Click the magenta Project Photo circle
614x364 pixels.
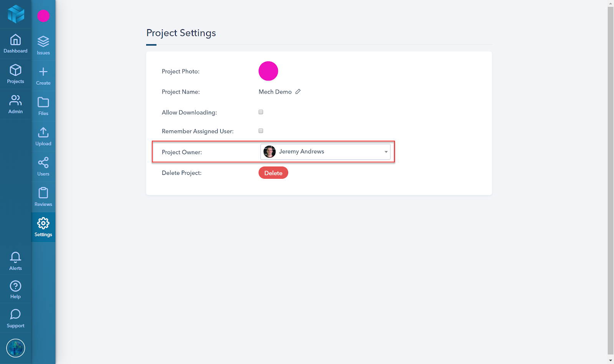pyautogui.click(x=268, y=71)
